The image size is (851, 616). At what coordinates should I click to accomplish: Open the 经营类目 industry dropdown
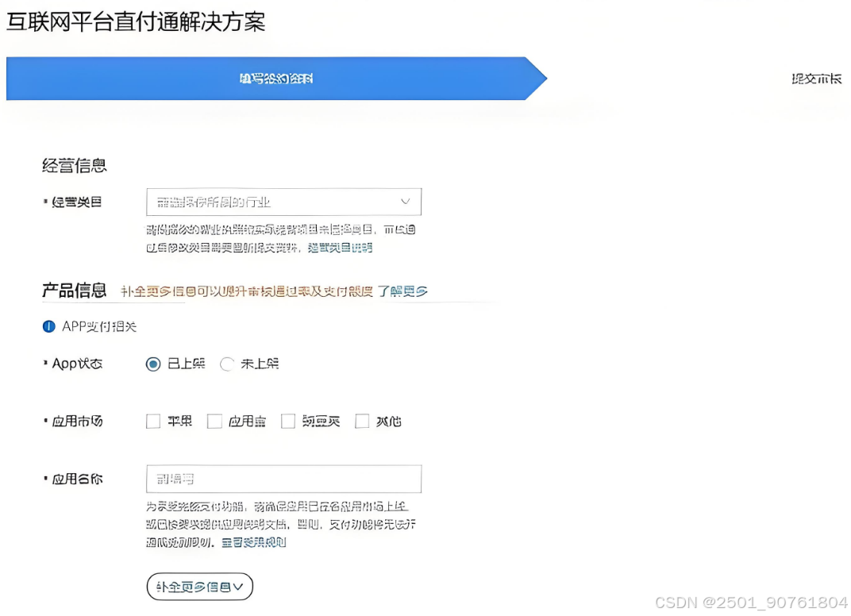click(283, 202)
